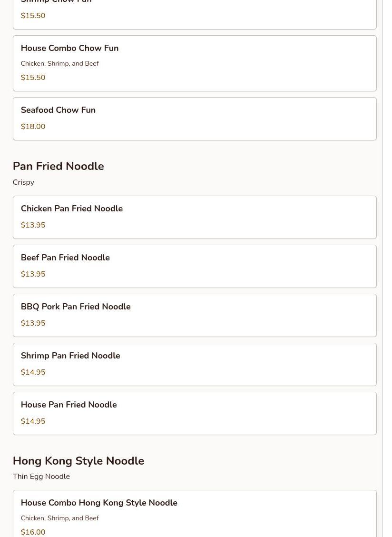Click the Pan Fried Noodle section heading

[58, 166]
